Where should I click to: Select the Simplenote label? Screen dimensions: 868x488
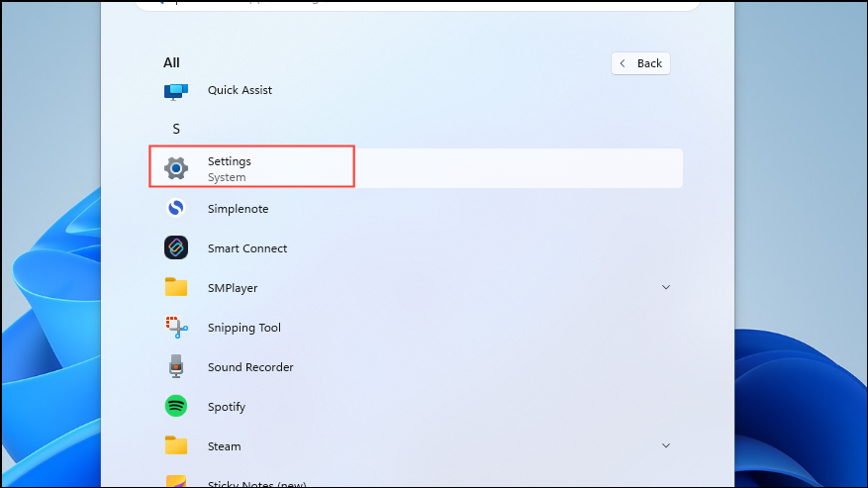(239, 209)
